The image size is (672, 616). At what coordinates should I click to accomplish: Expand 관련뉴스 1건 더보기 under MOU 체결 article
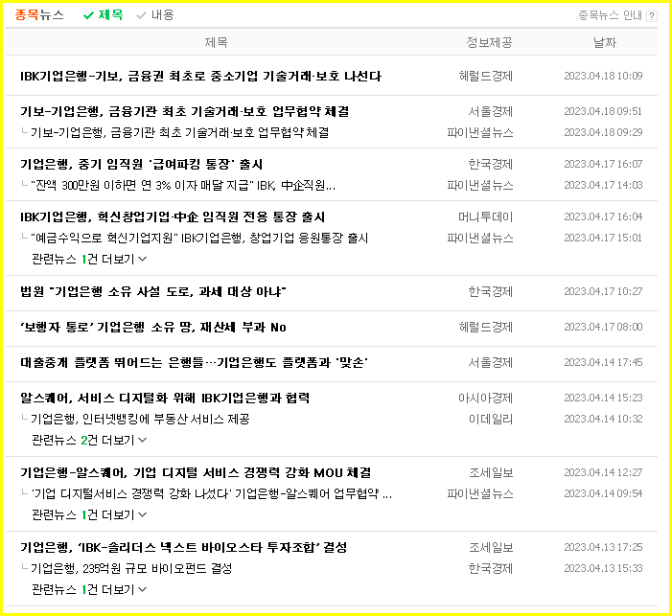pos(89,514)
